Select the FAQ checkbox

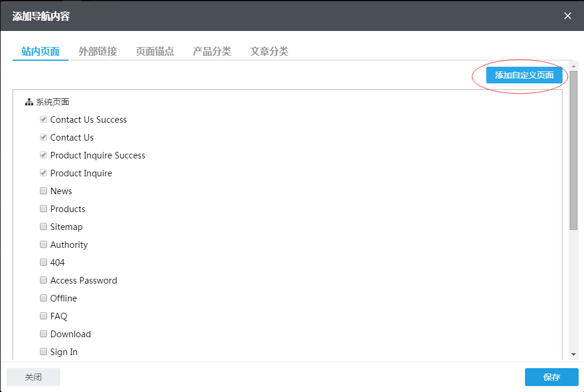44,316
